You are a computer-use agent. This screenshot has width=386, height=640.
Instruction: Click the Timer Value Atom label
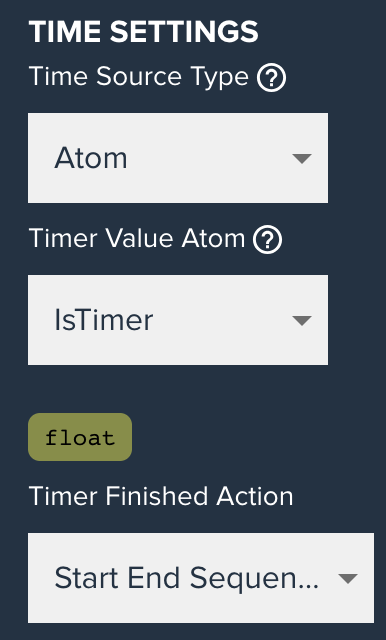pos(137,238)
